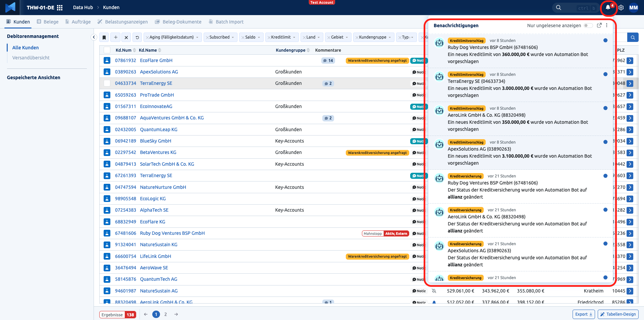Check the select-all checkbox in table header
644x320 pixels.
107,50
